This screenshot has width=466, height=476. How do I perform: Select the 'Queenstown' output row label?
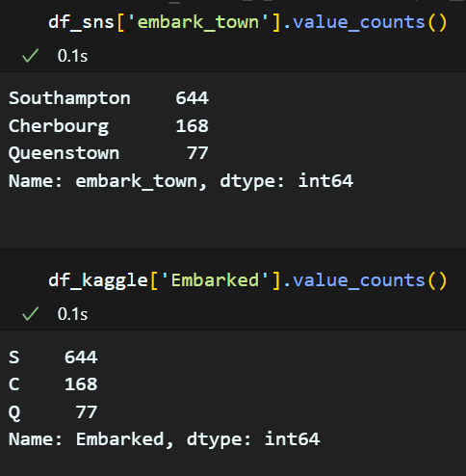pyautogui.click(x=64, y=153)
